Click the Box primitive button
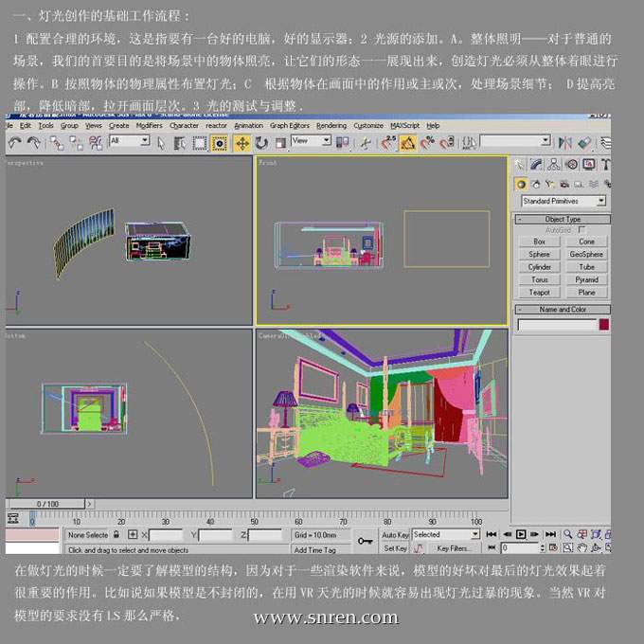 [x=539, y=241]
